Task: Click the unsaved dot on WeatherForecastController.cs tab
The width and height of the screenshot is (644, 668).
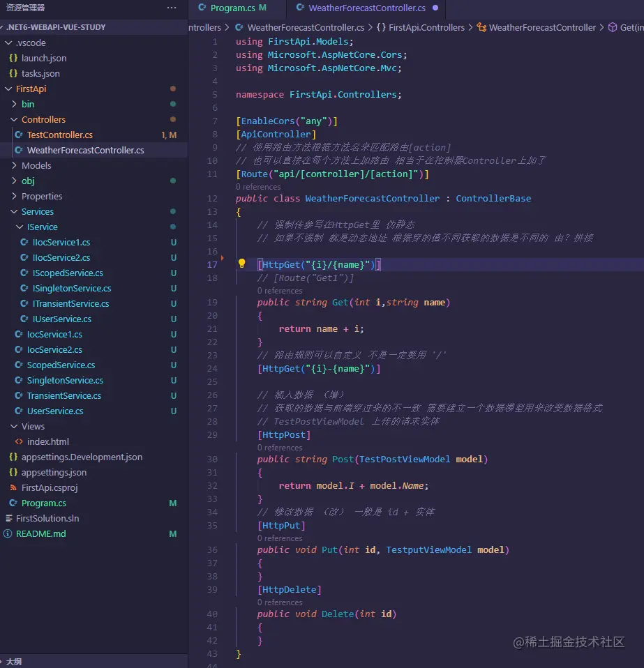Action: 435,8
